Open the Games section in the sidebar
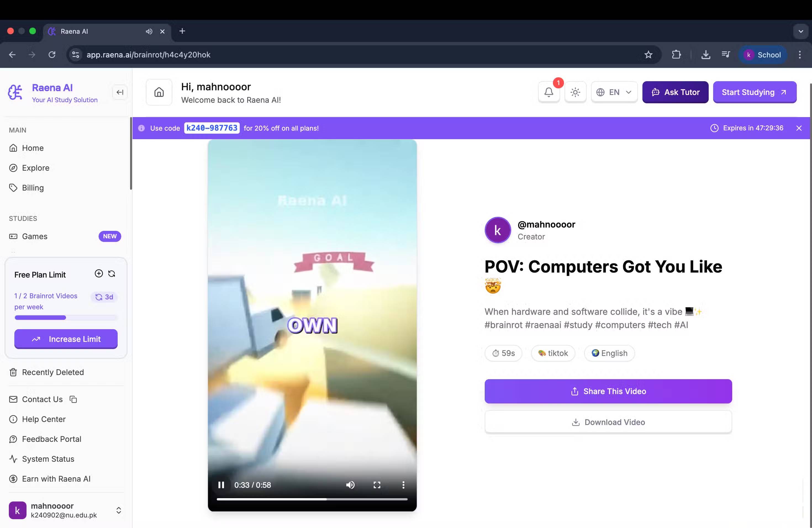 34,236
